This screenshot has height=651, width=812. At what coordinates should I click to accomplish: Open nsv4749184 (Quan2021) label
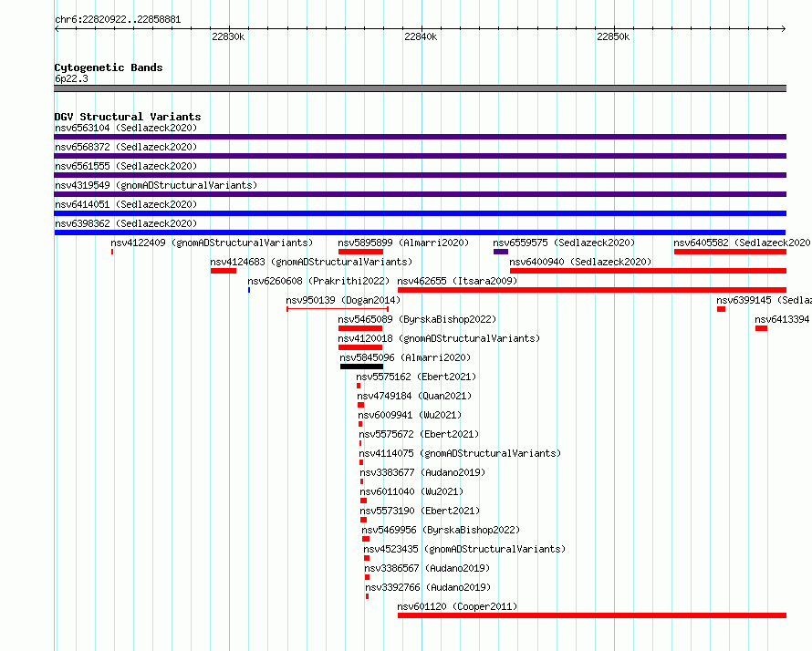tap(414, 396)
